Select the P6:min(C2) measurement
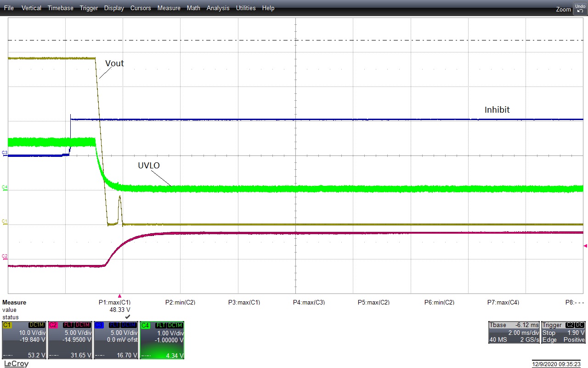The width and height of the screenshot is (588, 368). [x=439, y=302]
